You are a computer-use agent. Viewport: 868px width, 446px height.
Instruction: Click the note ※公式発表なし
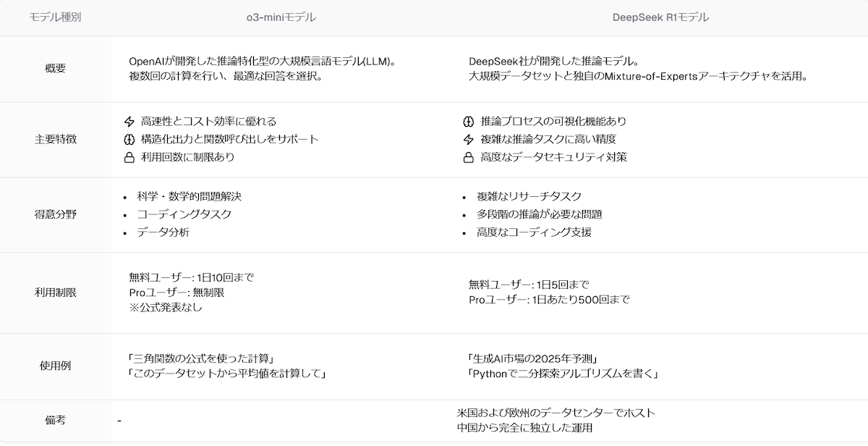coord(166,307)
